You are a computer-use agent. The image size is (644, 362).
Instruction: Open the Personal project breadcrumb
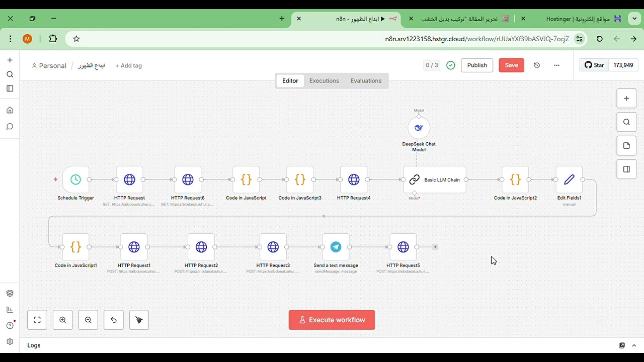pyautogui.click(x=49, y=66)
